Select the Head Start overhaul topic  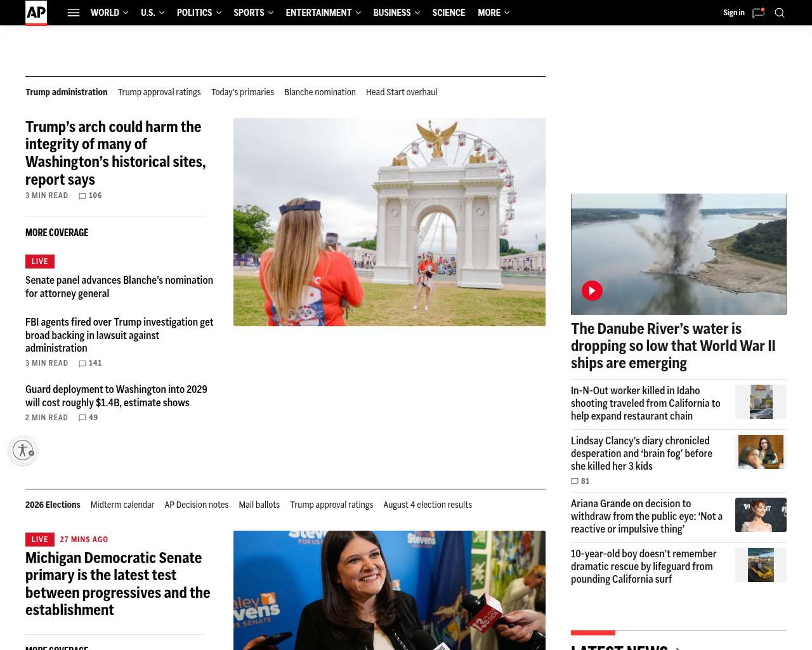(x=402, y=92)
